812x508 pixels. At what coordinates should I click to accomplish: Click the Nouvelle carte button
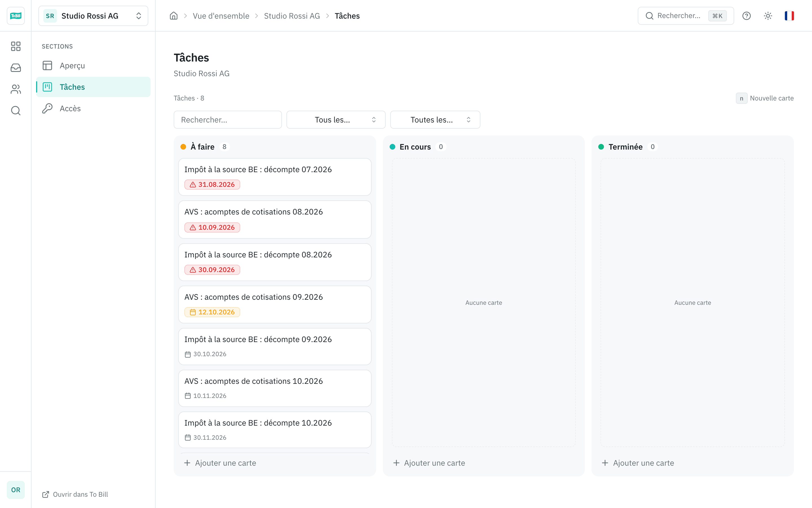[x=765, y=98]
